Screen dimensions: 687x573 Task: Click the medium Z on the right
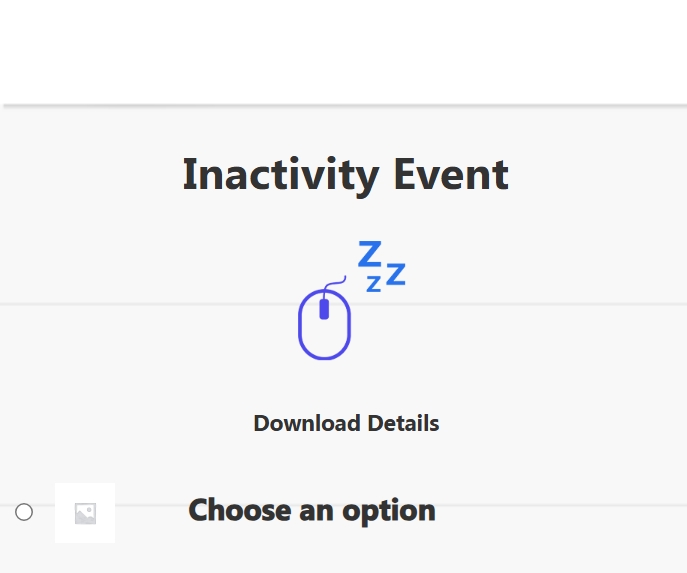(396, 274)
